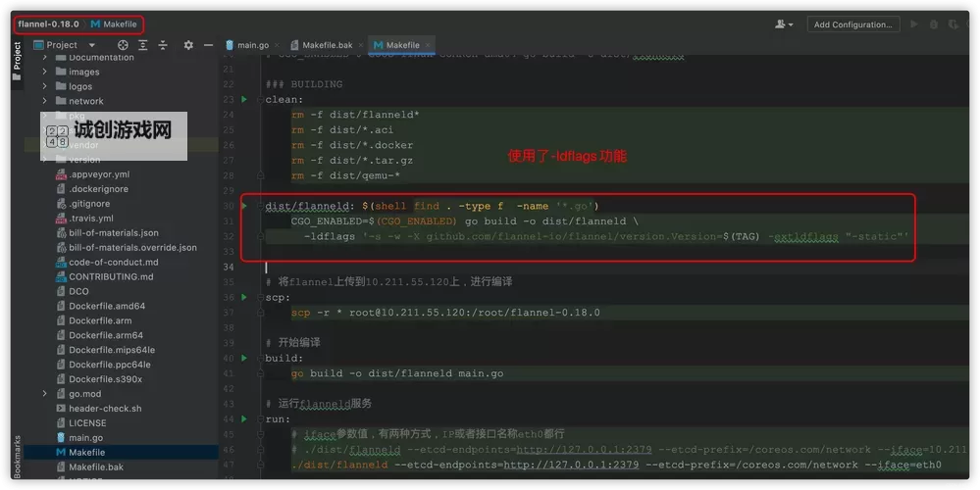Collapse the scp: block fold marker
Viewport: 980px width, 490px height.
tap(260, 297)
